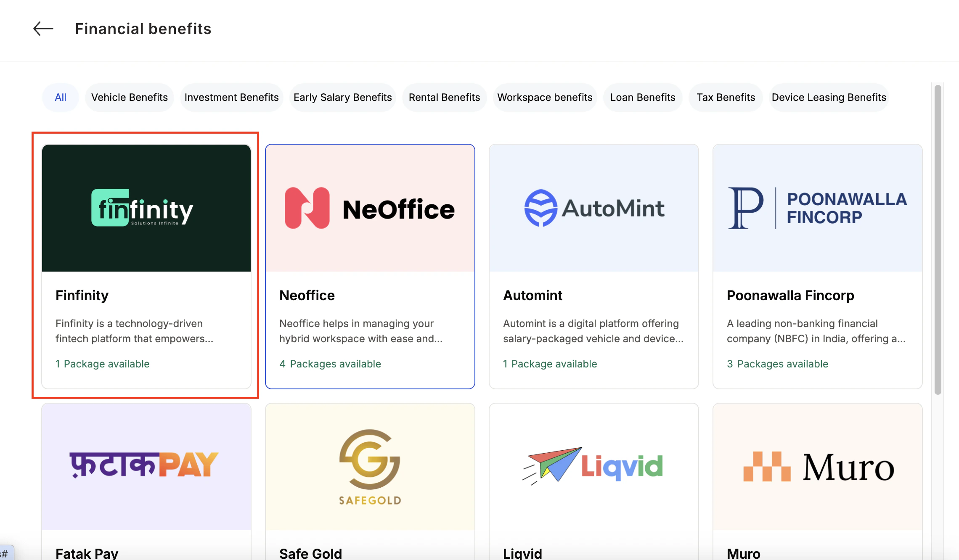
Task: Click Poonawalla's 3 Packages available link
Action: point(778,364)
